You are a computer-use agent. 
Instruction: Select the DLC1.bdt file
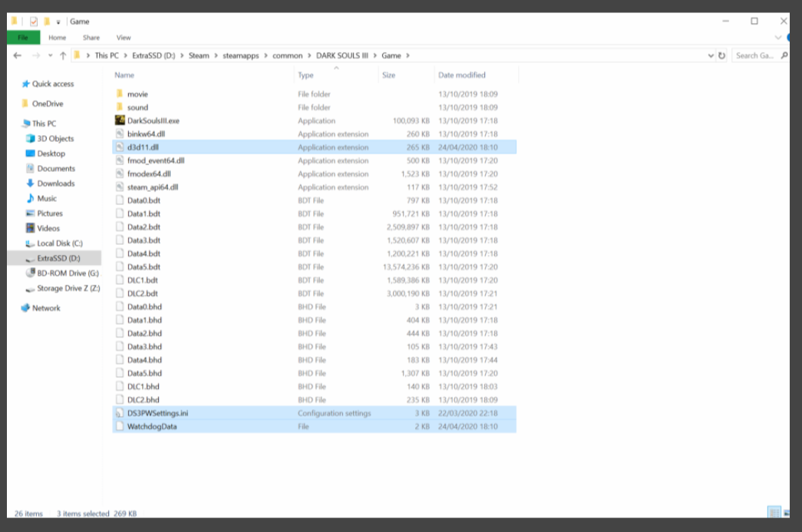tap(142, 279)
